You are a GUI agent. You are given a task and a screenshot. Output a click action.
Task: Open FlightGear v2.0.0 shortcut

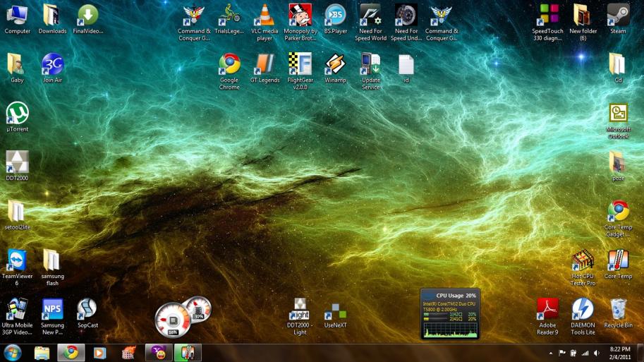click(x=300, y=66)
